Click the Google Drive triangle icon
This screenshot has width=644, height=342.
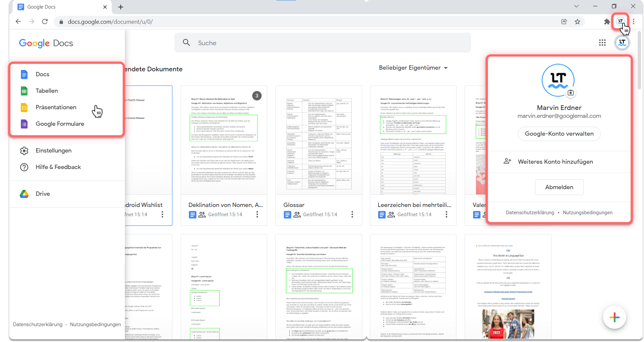tap(24, 194)
